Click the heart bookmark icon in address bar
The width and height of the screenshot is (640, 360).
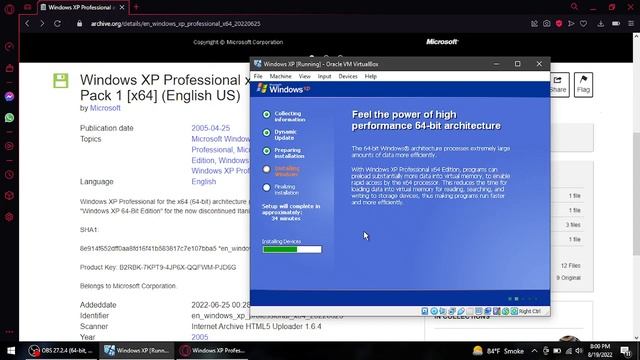click(x=584, y=24)
